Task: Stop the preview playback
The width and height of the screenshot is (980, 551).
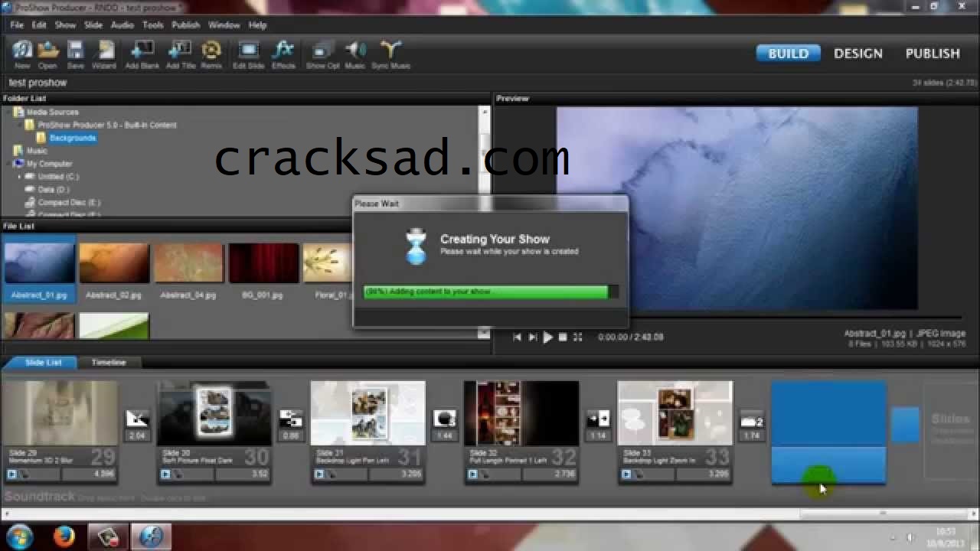Action: [563, 337]
